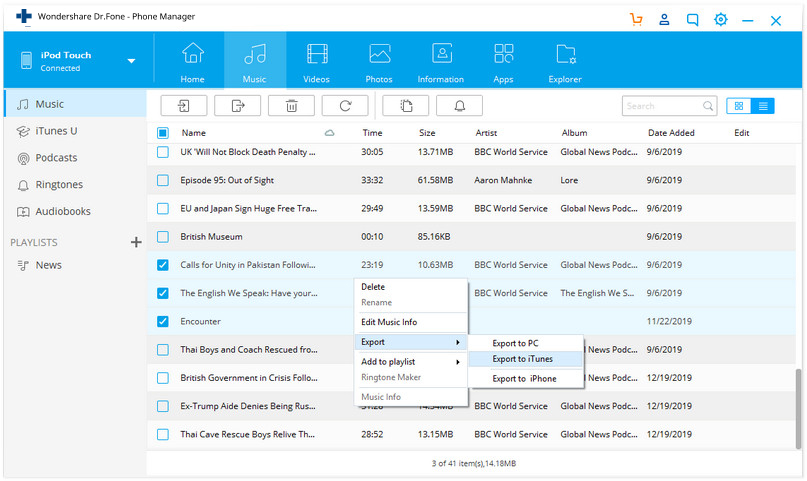
Task: Choose Edit Music Info in context menu
Action: click(411, 323)
